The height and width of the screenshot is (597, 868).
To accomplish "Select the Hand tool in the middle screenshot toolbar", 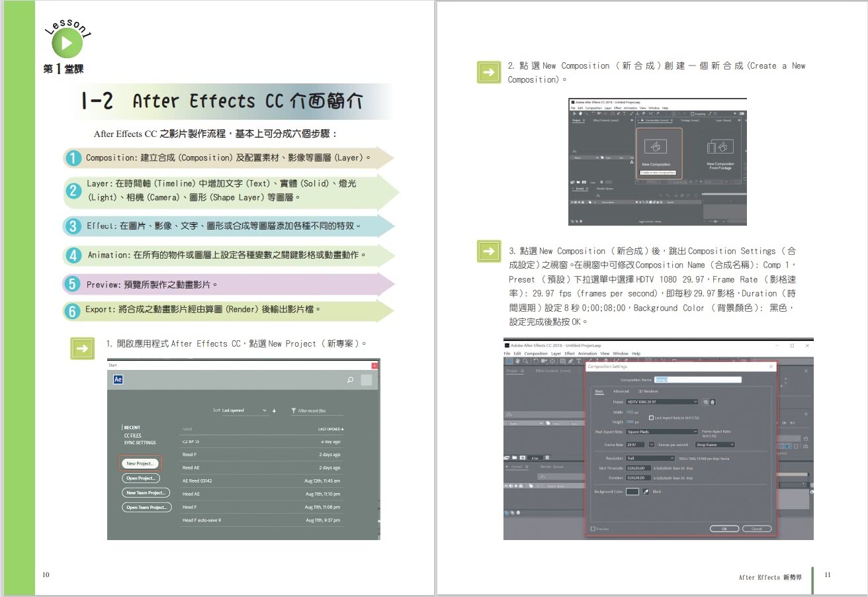I will coord(580,114).
